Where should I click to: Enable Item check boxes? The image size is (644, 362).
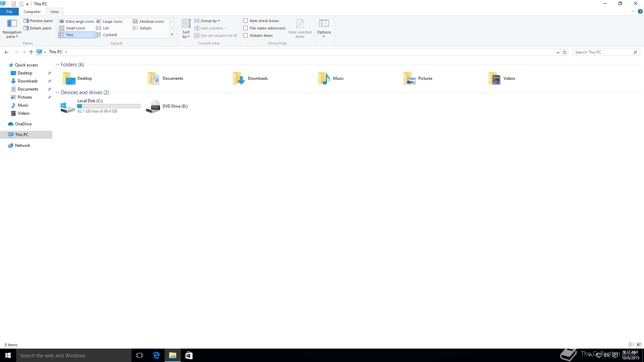[246, 21]
